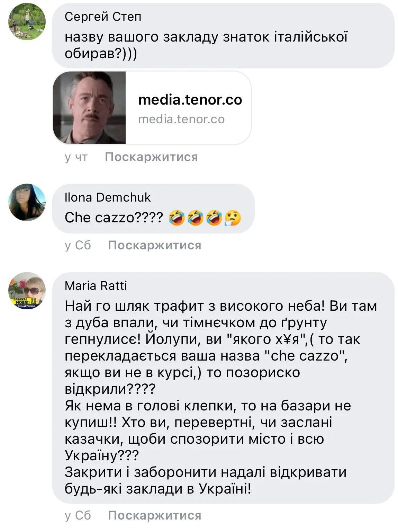Click the thinking face emoji
Screen dimensions: 398x532
coord(233,218)
